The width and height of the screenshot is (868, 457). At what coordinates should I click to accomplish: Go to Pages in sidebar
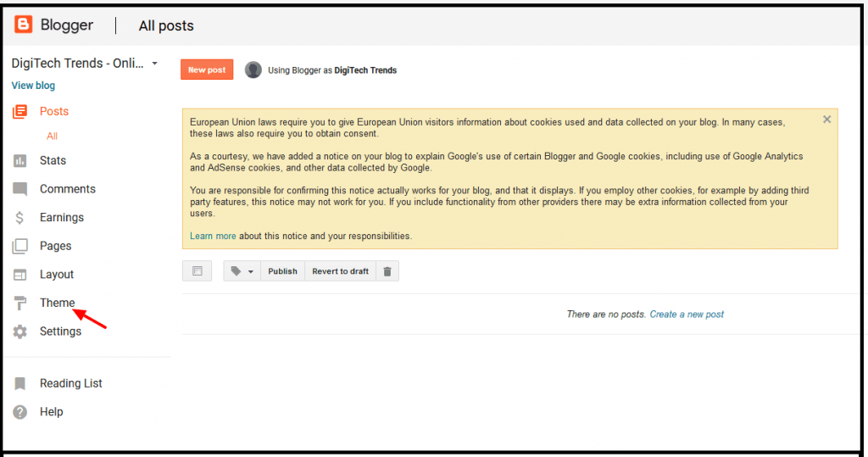click(x=55, y=246)
